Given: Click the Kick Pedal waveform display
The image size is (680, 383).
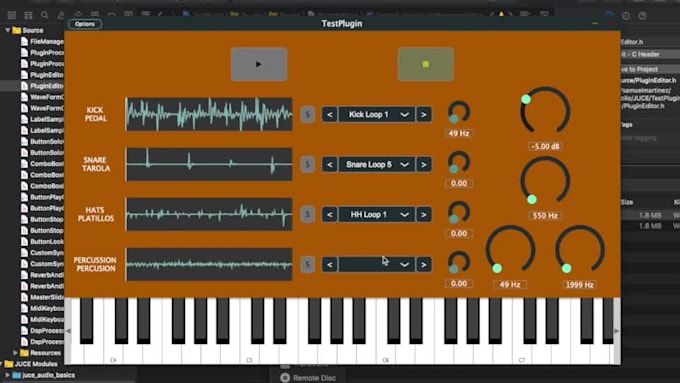Looking at the screenshot, I should coord(209,114).
